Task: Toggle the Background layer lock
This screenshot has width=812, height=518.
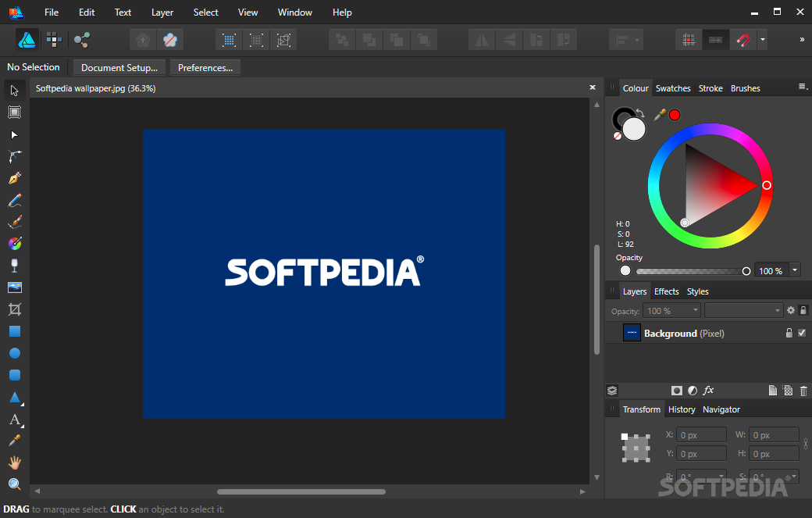Action: click(x=789, y=333)
